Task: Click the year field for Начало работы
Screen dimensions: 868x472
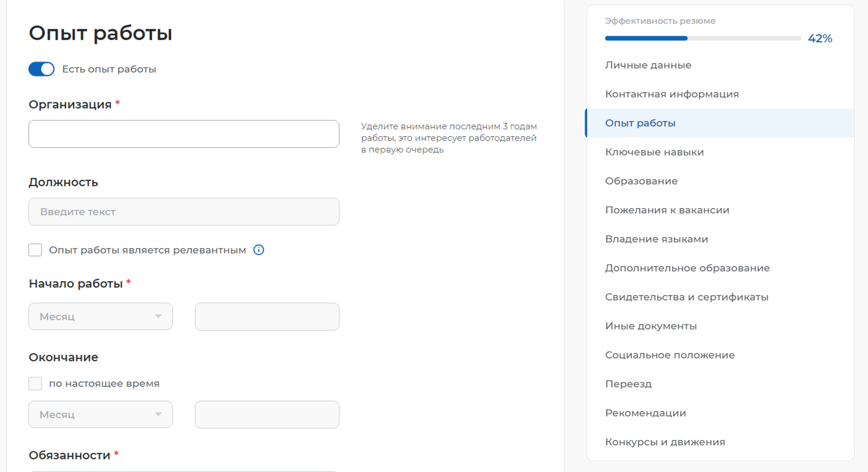Action: pos(267,317)
